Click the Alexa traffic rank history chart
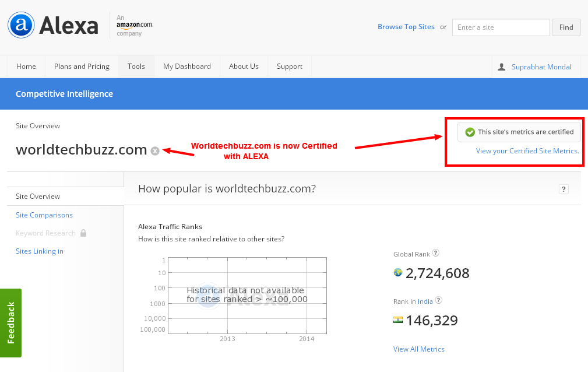Image resolution: width=588 pixels, height=372 pixels. 247,296
